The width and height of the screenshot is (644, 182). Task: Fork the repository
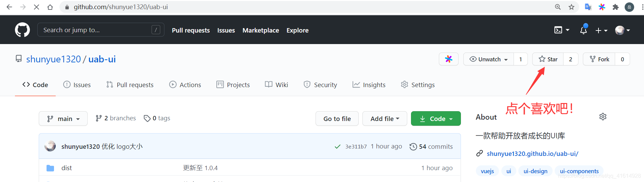pyautogui.click(x=599, y=59)
